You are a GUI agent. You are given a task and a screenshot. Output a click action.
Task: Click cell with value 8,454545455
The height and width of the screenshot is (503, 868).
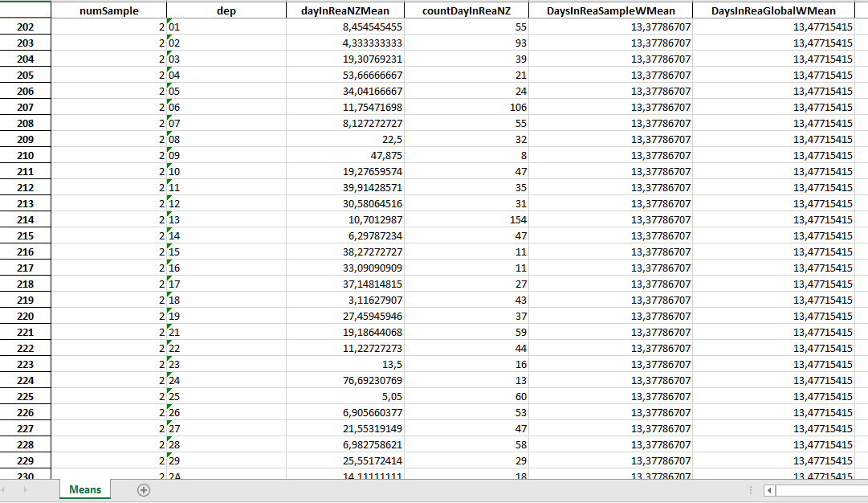click(345, 27)
